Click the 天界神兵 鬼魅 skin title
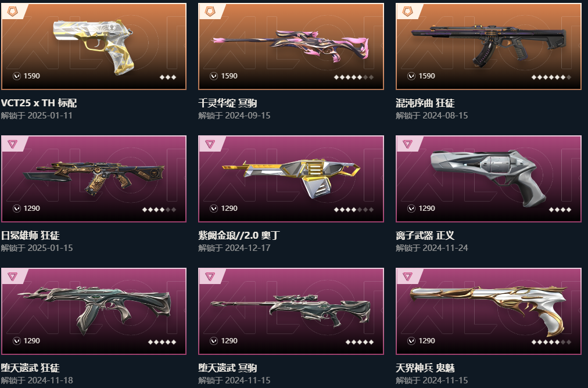 coord(425,368)
